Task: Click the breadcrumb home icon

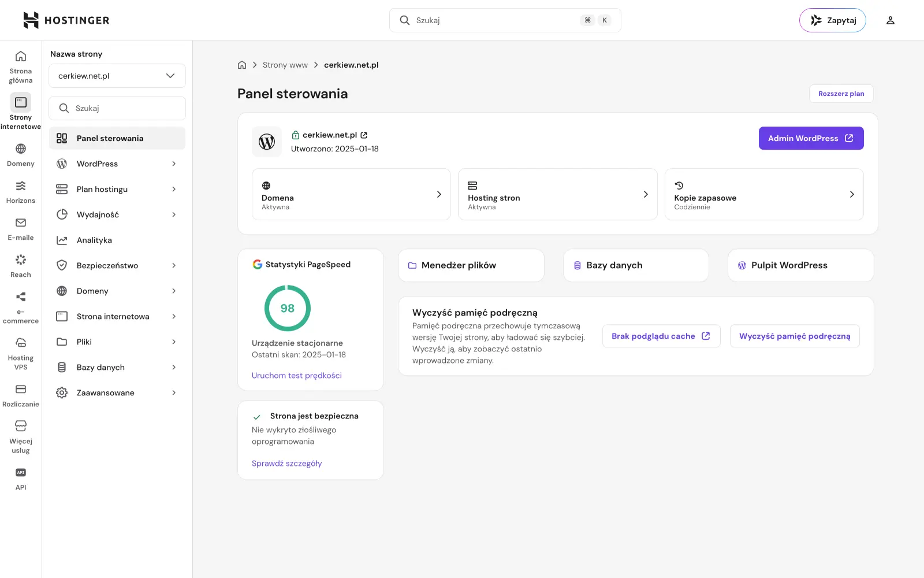Action: click(242, 65)
